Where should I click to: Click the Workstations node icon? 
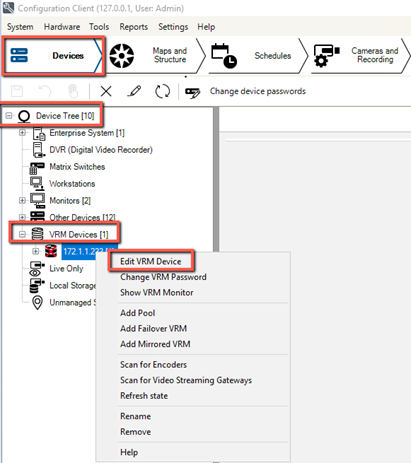(37, 183)
